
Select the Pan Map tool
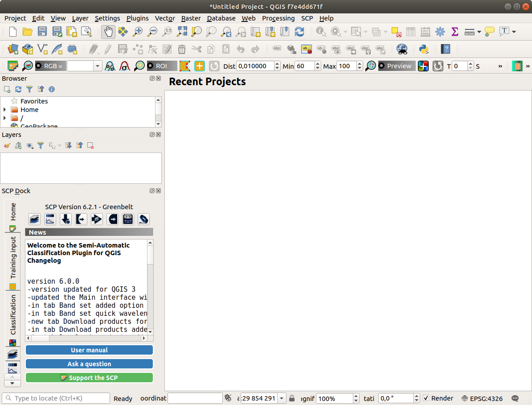(x=108, y=31)
